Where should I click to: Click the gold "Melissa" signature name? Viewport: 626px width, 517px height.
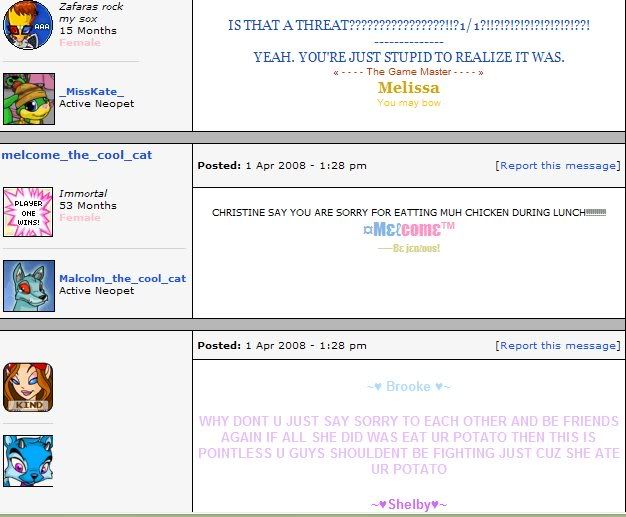408,88
